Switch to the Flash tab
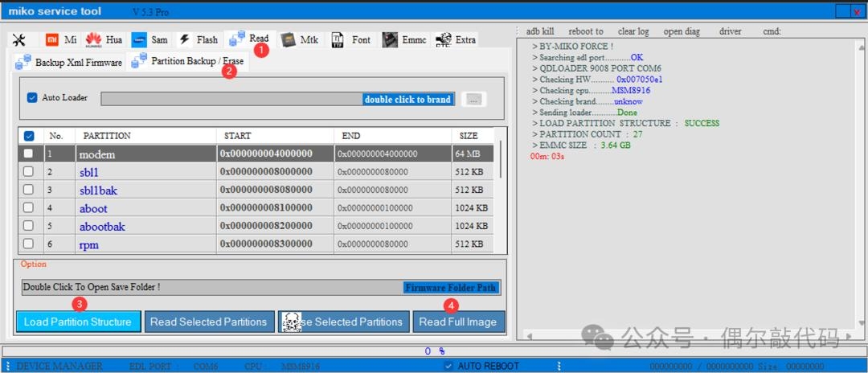The image size is (868, 373). (x=198, y=40)
